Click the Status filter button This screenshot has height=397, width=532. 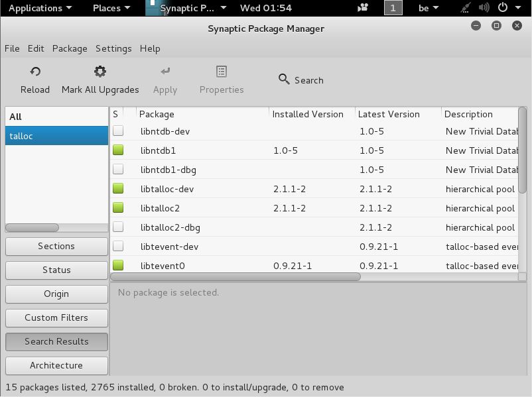pyautogui.click(x=56, y=270)
